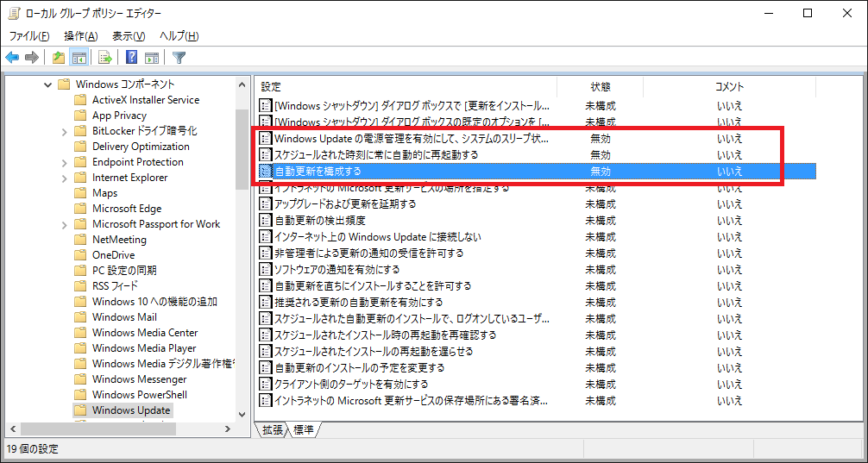Switch to the 拡張 tab
The height and width of the screenshot is (463, 868).
click(x=273, y=429)
